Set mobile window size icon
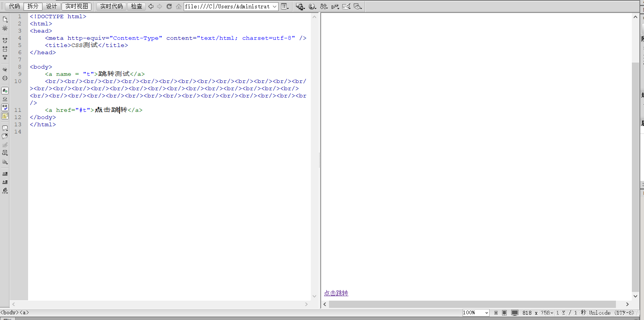The width and height of the screenshot is (644, 320). coord(496,313)
